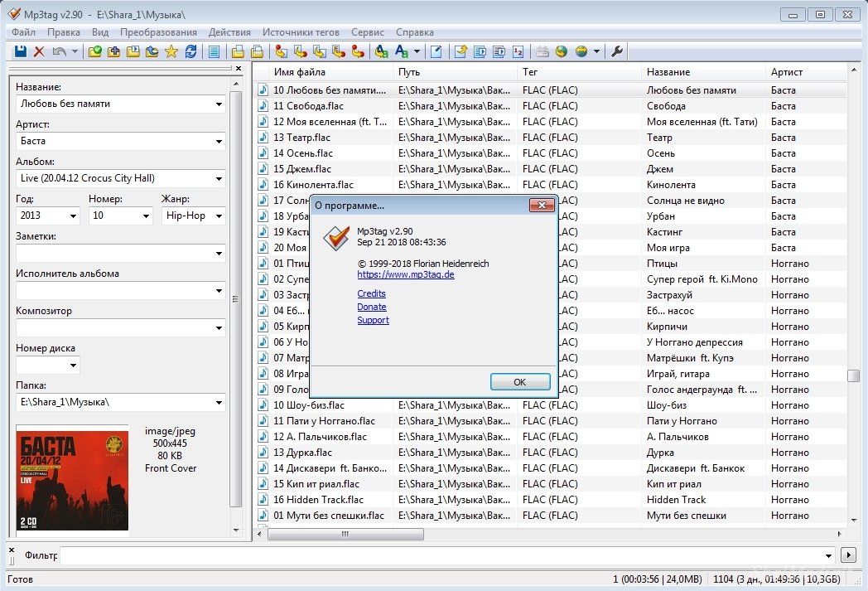Close the tag panel with x

(x=238, y=69)
